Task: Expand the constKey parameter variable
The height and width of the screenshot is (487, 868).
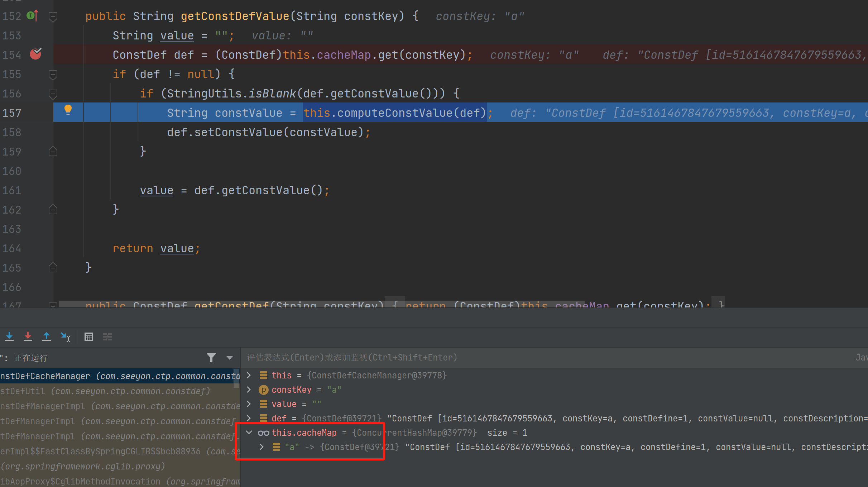Action: (249, 390)
